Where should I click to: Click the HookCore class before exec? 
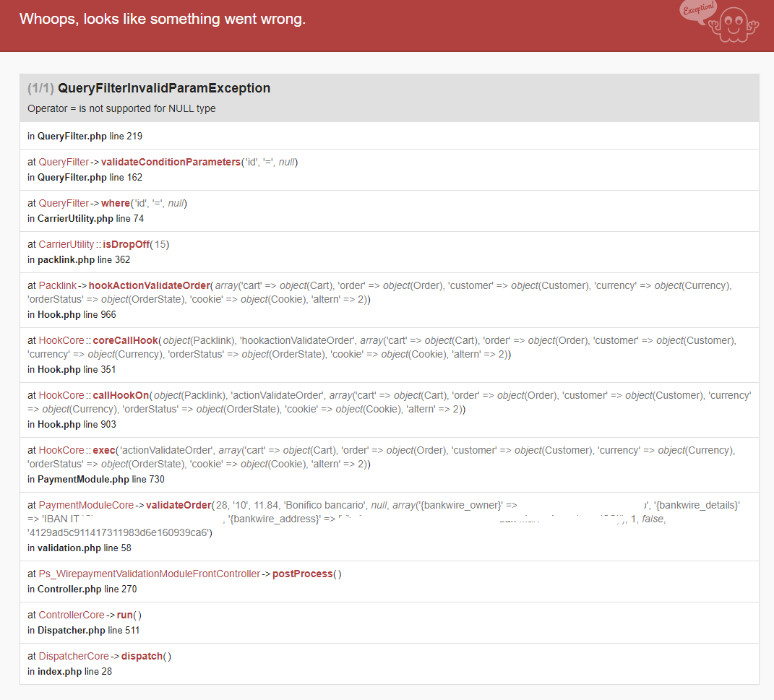point(61,450)
